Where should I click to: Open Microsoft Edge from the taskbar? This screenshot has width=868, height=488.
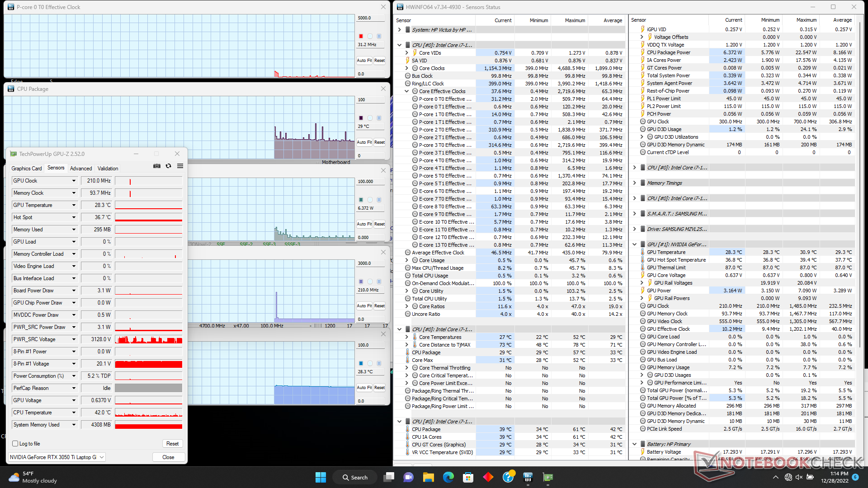pyautogui.click(x=448, y=477)
